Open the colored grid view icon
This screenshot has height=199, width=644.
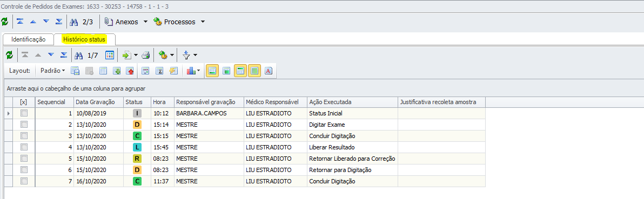[x=109, y=55]
